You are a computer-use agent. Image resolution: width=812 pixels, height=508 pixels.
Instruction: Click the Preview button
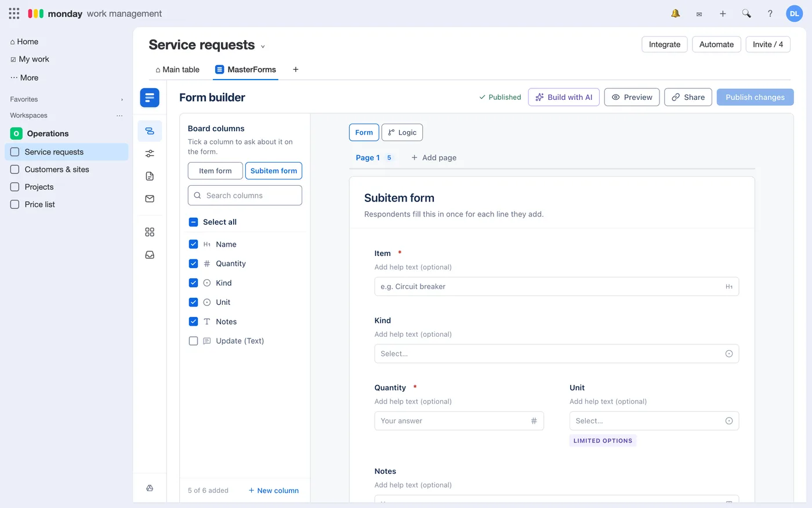pyautogui.click(x=632, y=97)
